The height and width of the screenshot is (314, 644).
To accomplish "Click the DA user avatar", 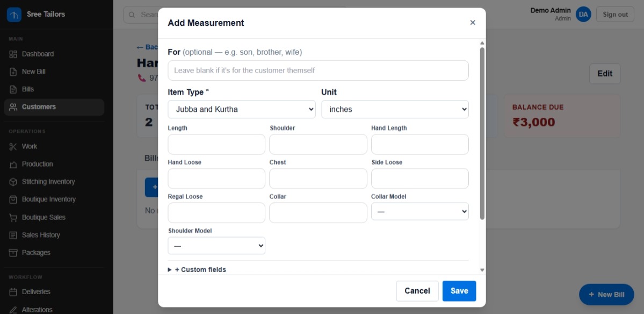I will pos(583,15).
